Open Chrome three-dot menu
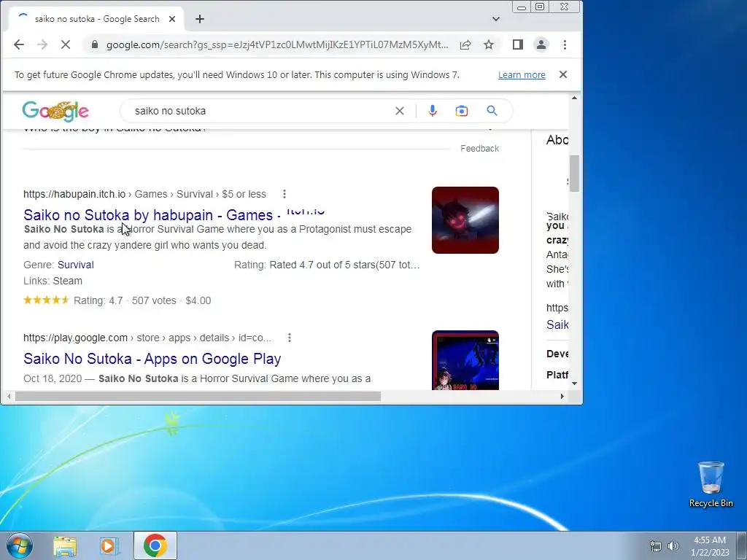This screenshot has width=747, height=560. [565, 44]
